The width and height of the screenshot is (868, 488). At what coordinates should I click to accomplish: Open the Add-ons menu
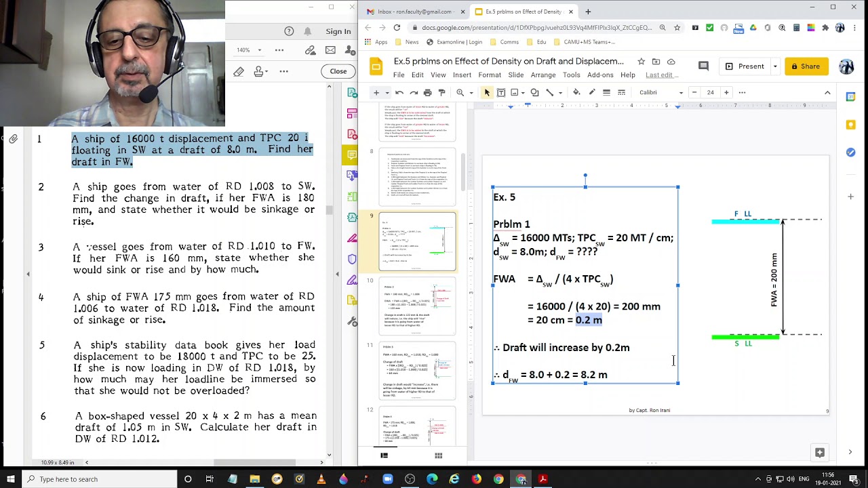click(x=600, y=75)
